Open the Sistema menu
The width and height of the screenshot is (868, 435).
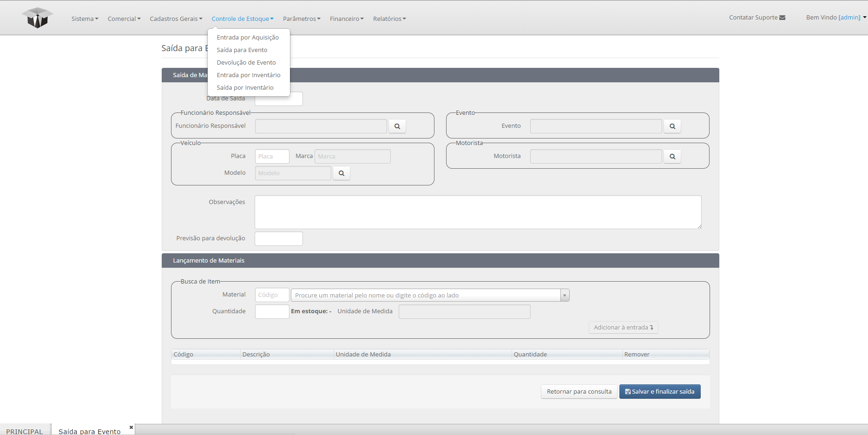coord(85,19)
